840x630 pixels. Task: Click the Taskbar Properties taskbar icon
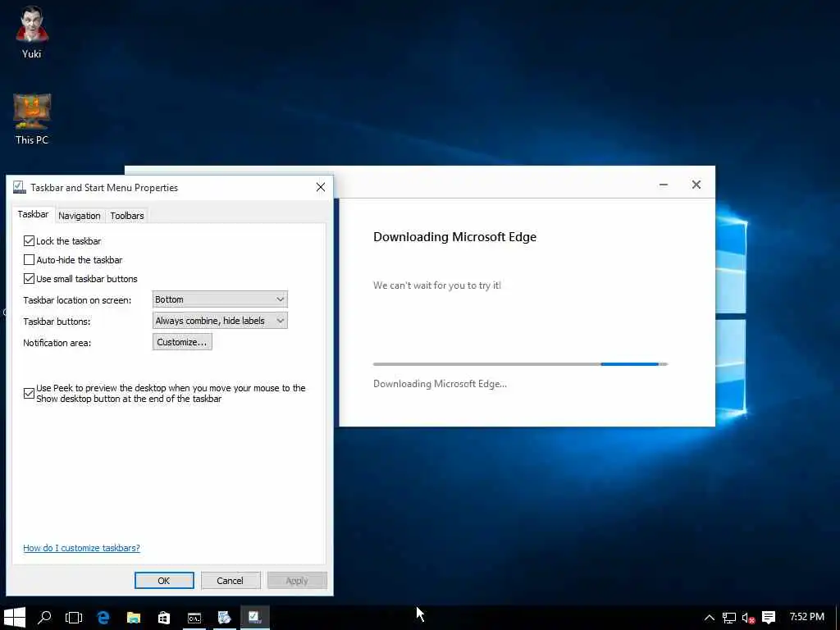(254, 618)
